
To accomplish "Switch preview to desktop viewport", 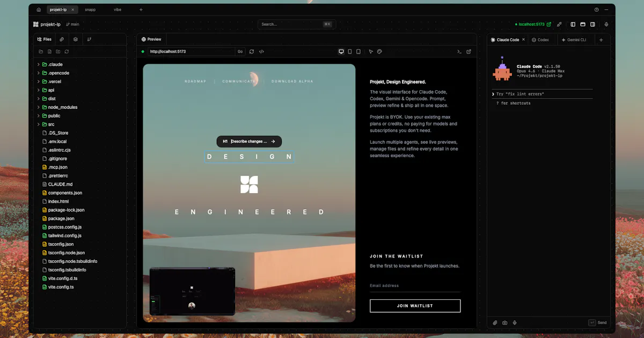I will [341, 52].
